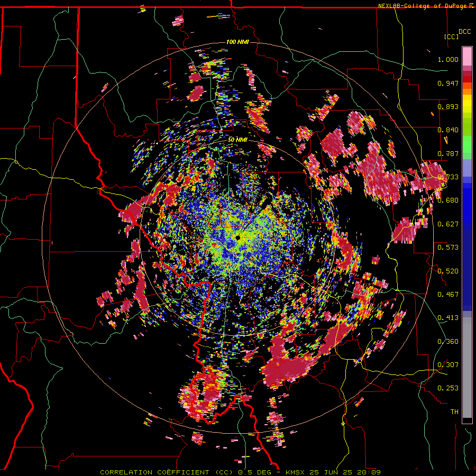476x476 pixels.
Task: Select the 0.947 scale value
Action: (448, 83)
